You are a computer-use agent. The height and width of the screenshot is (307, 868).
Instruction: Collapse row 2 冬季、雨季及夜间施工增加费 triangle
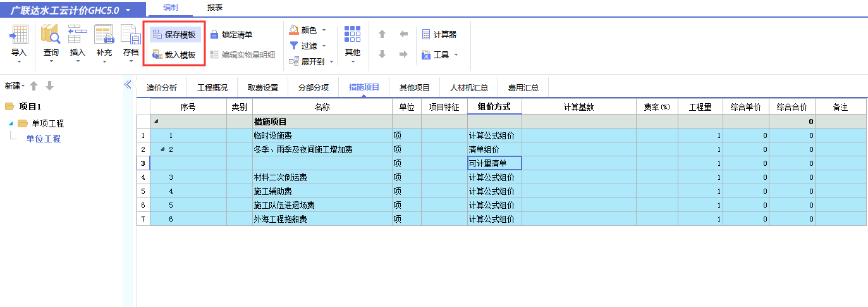(162, 149)
